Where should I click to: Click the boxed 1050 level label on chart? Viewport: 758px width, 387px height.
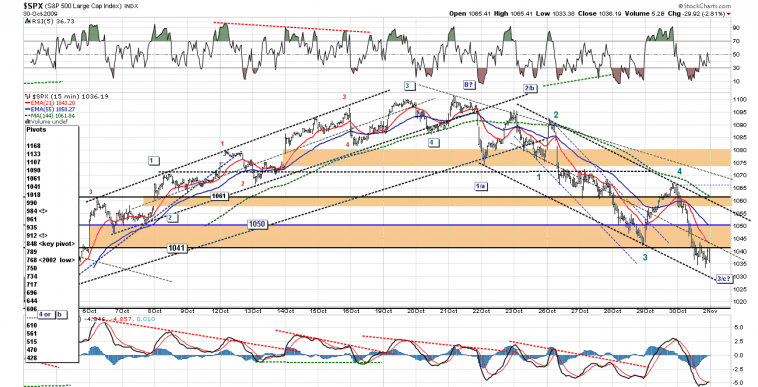257,224
